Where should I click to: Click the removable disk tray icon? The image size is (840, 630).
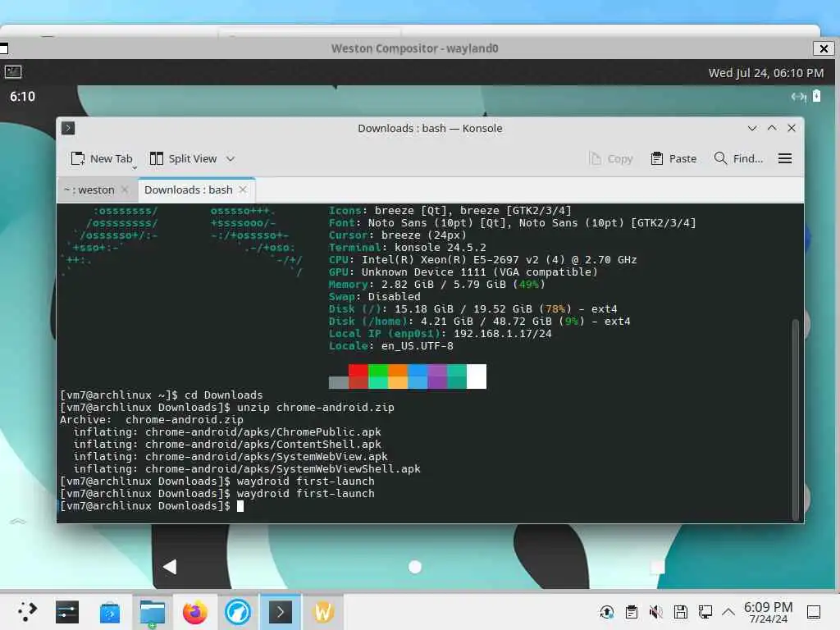(680, 612)
